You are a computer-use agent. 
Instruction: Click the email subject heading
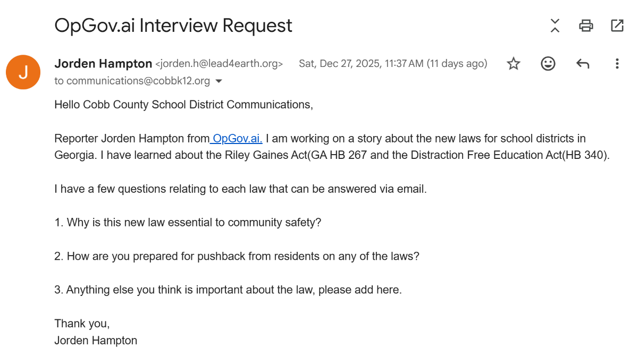click(173, 26)
